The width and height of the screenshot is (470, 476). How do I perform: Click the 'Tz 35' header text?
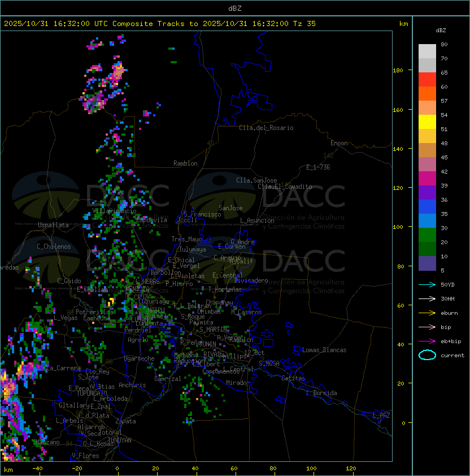[x=304, y=24]
